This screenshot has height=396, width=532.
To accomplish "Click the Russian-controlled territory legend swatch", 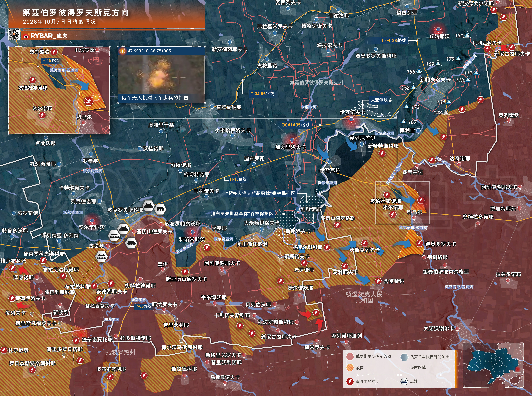I will pyautogui.click(x=350, y=356).
